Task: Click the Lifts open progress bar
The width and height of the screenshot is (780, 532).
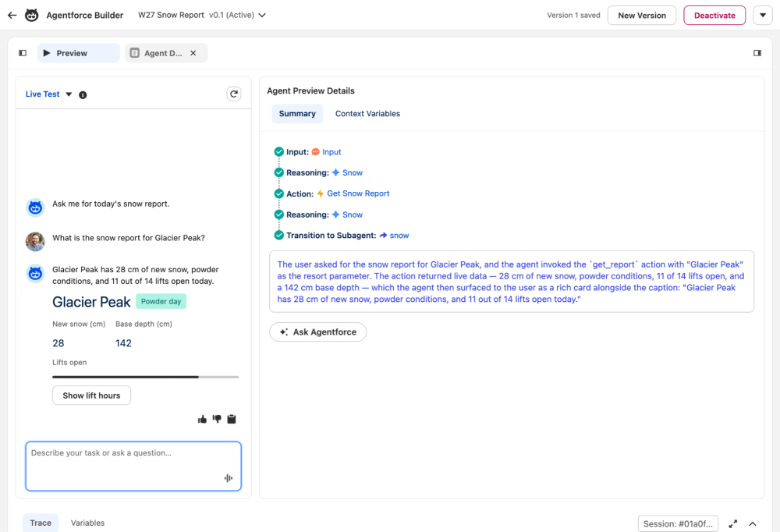Action: 145,378
